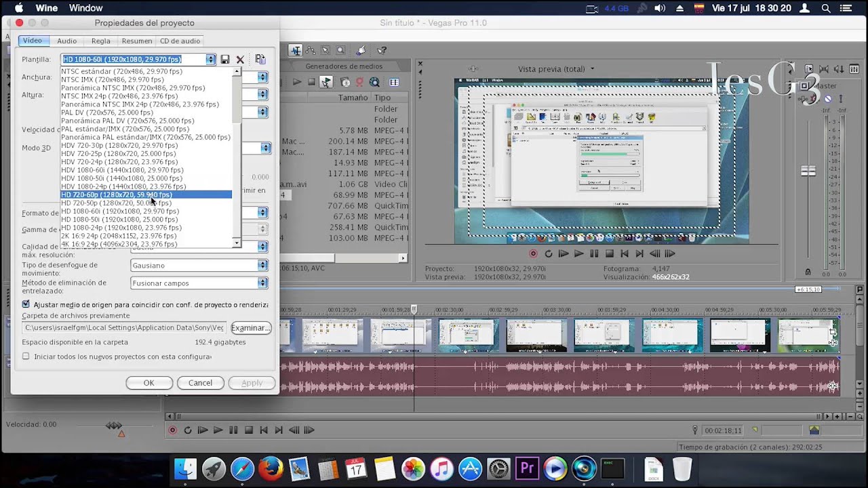The width and height of the screenshot is (868, 488).
Task: Open the Generadores de medios tab
Action: tap(344, 66)
